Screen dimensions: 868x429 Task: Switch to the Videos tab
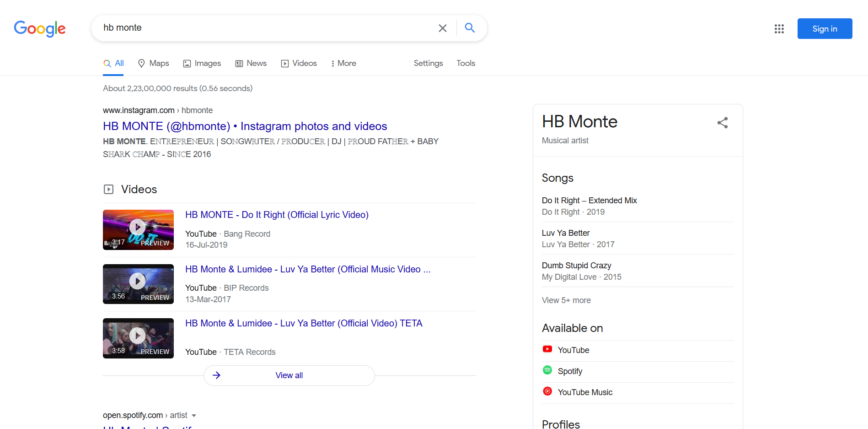299,63
